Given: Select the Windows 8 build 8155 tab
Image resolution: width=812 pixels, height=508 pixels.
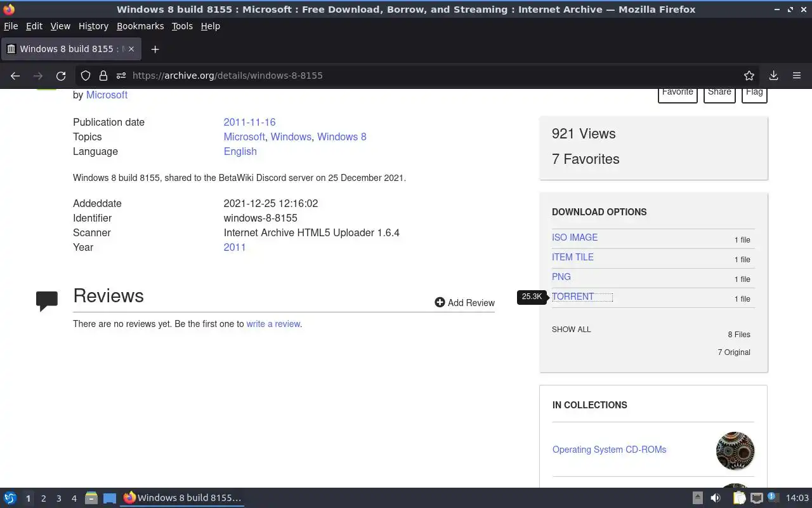Looking at the screenshot, I should (70, 49).
